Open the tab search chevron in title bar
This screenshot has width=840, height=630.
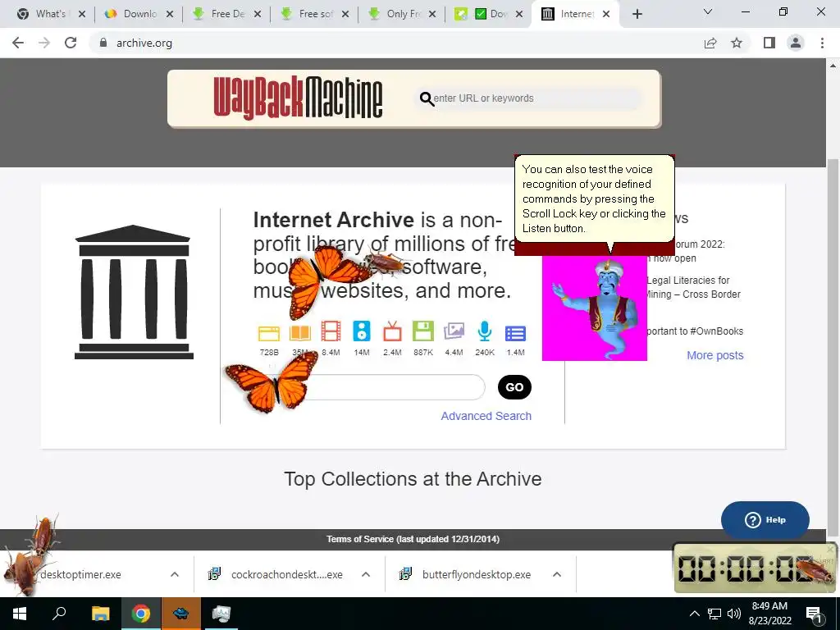(708, 11)
